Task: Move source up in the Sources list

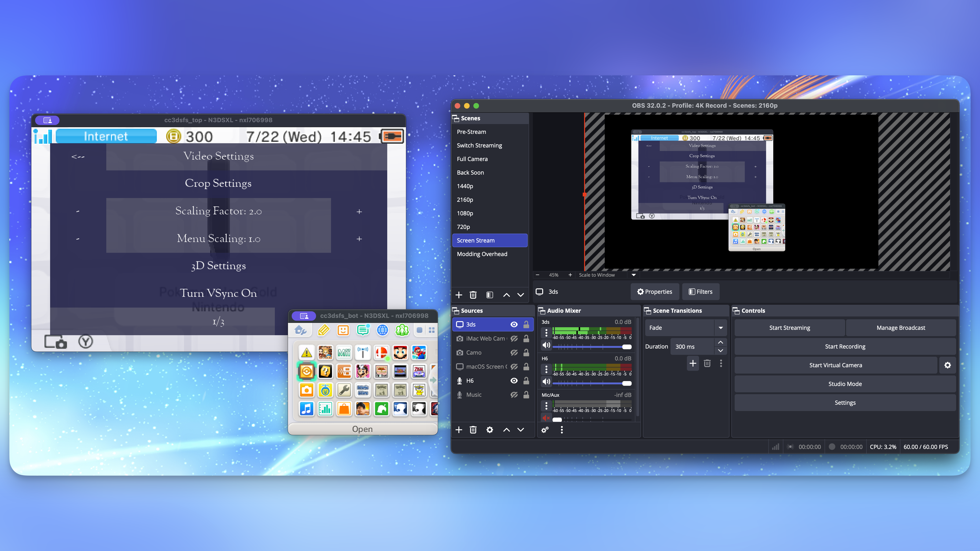Action: (x=506, y=430)
